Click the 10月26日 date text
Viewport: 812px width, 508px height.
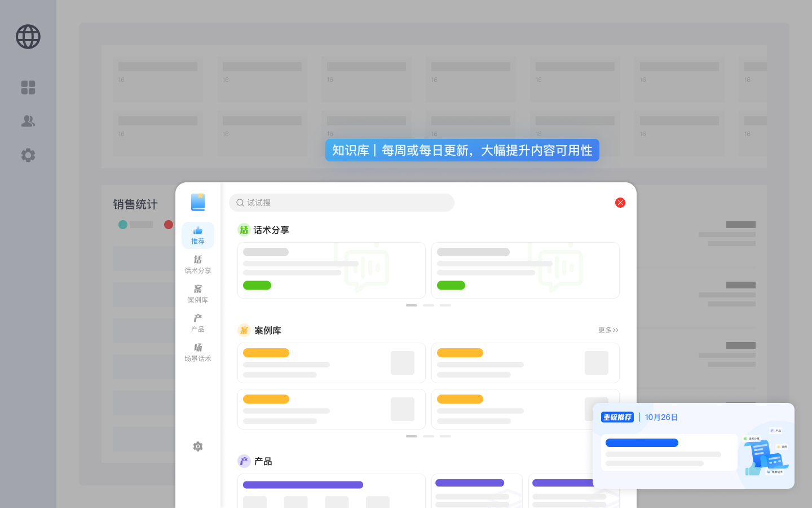click(661, 417)
